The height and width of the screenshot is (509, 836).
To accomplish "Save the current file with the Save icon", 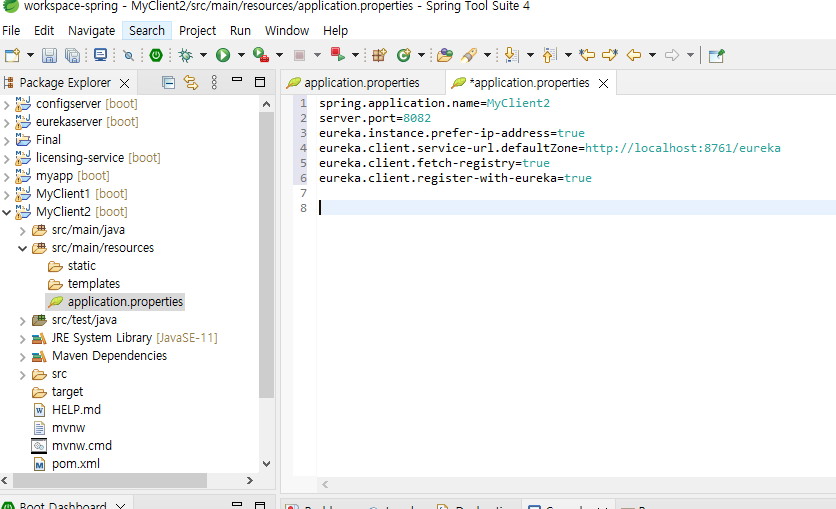I will click(x=49, y=55).
